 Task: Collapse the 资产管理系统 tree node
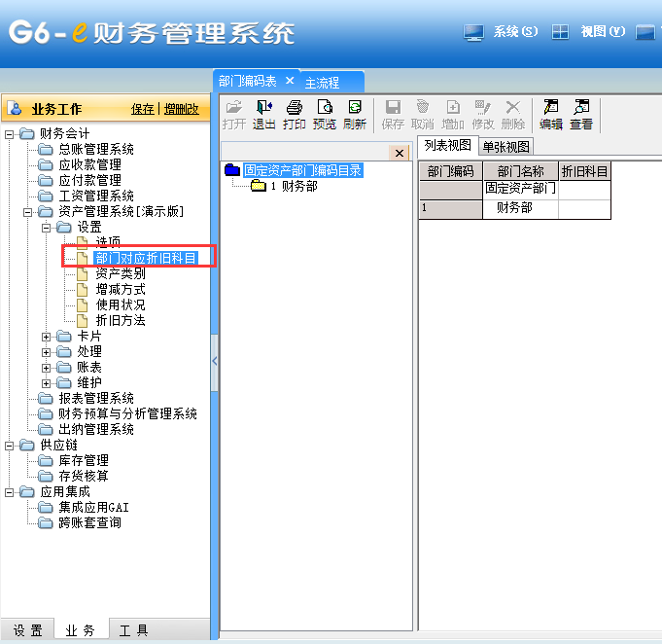[x=28, y=211]
